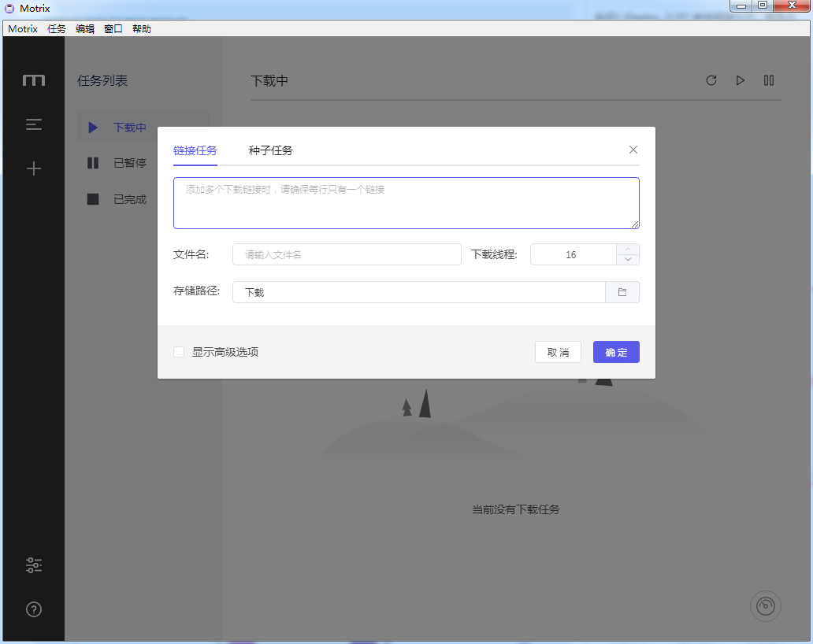
Task: Confirm the new task with 确定
Action: (616, 352)
